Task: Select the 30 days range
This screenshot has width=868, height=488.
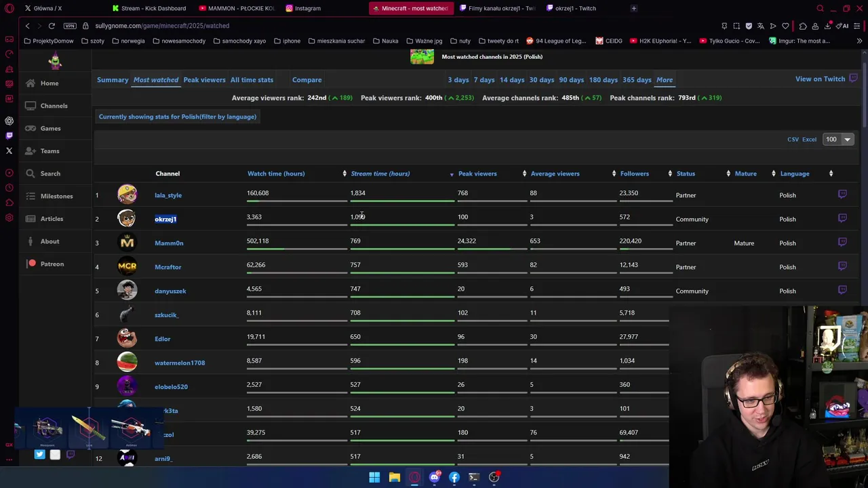Action: click(542, 80)
